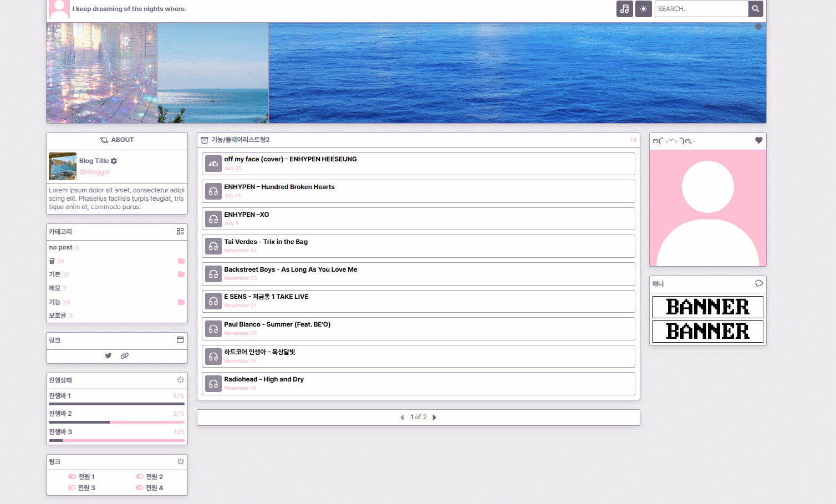The width and height of the screenshot is (836, 504).
Task: Open Tai Verdes - Trix in the Bag
Action: point(266,242)
